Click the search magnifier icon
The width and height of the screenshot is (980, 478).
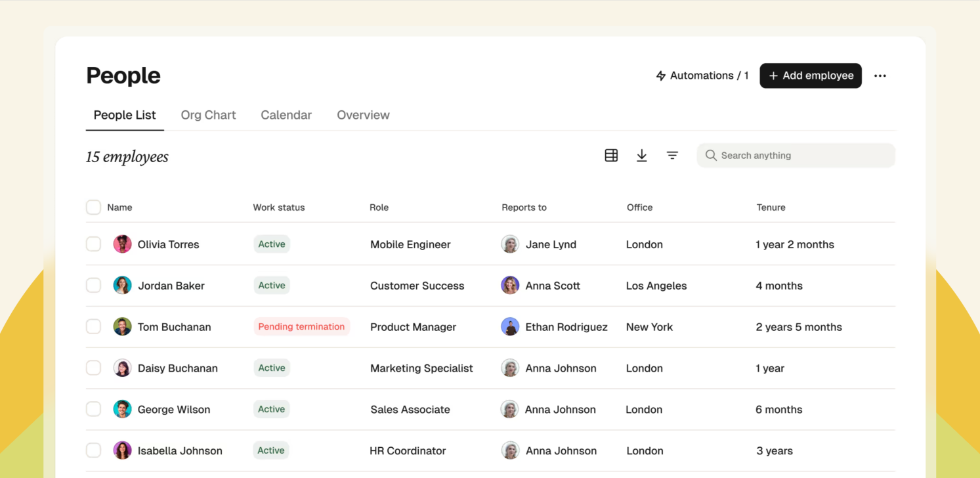point(711,155)
